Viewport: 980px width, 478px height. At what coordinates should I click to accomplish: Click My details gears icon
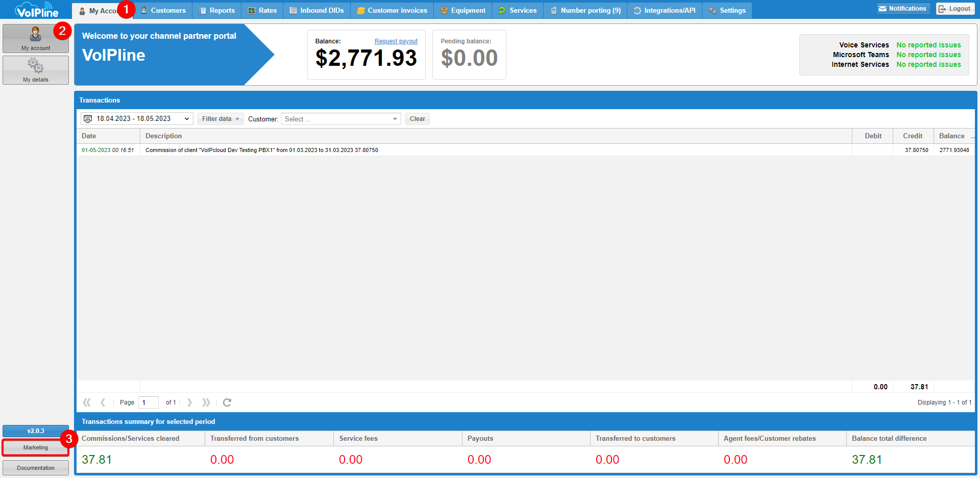35,65
